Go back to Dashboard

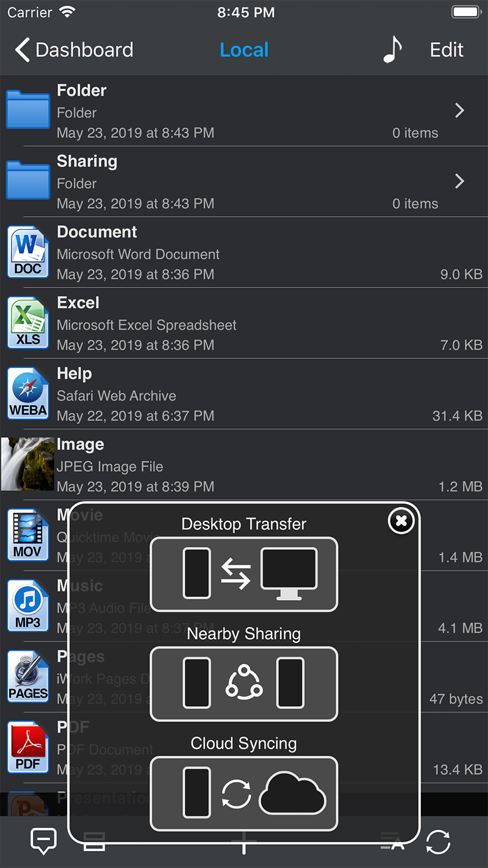click(x=74, y=50)
